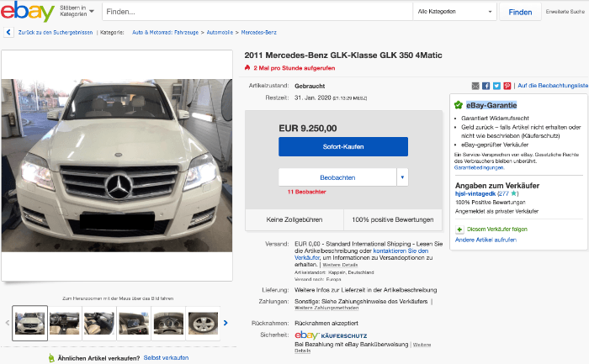589x364 pixels.
Task: Open Weitere Zahlungsmethoden link
Action: click(326, 308)
